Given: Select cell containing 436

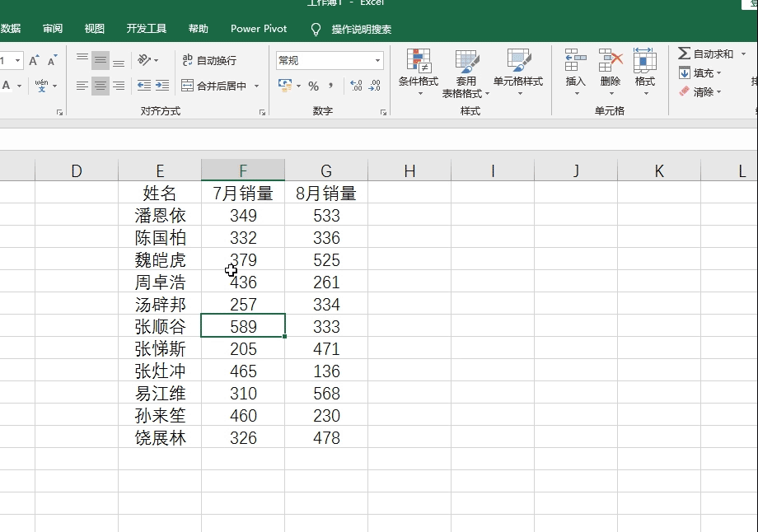Looking at the screenshot, I should pos(243,282).
